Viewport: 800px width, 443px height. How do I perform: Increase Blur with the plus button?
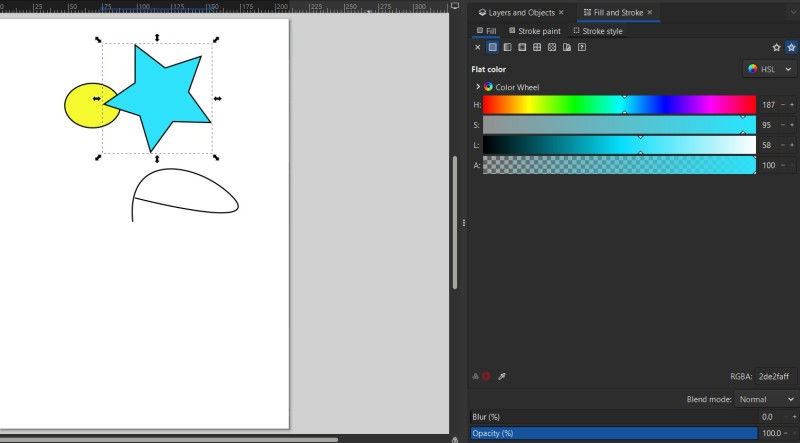[x=794, y=417]
